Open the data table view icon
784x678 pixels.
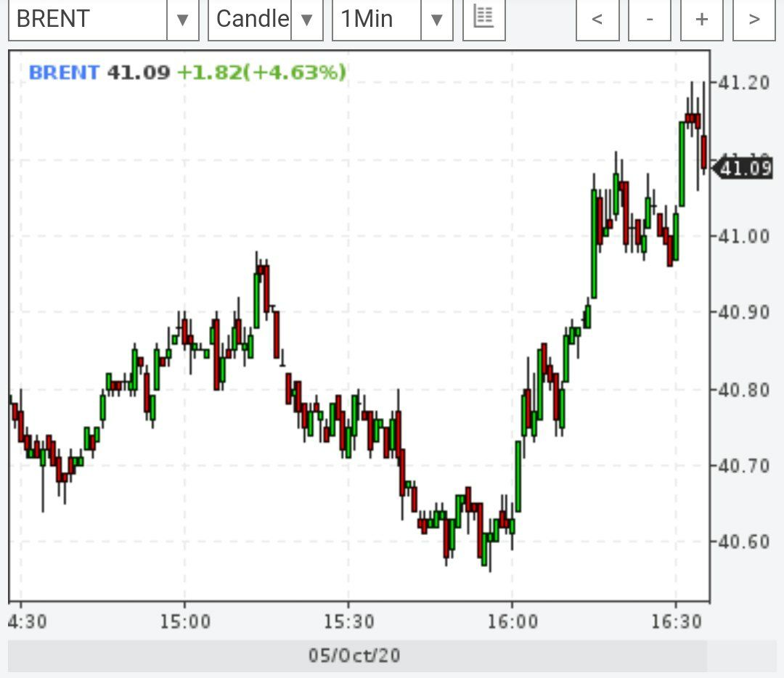pos(484,18)
